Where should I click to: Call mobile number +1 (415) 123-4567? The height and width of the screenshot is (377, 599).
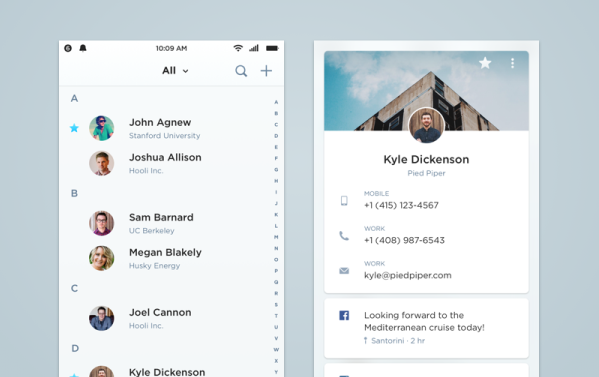click(401, 205)
